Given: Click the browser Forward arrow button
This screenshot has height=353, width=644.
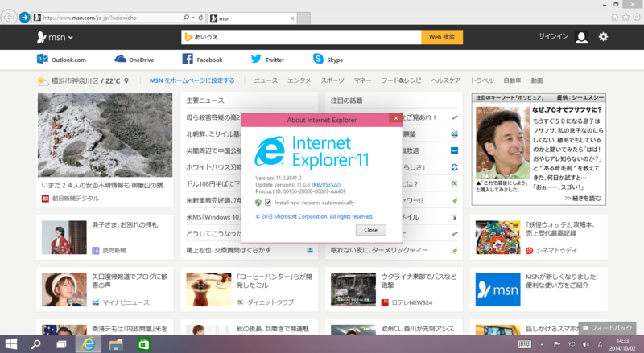Looking at the screenshot, I should click(x=25, y=18).
